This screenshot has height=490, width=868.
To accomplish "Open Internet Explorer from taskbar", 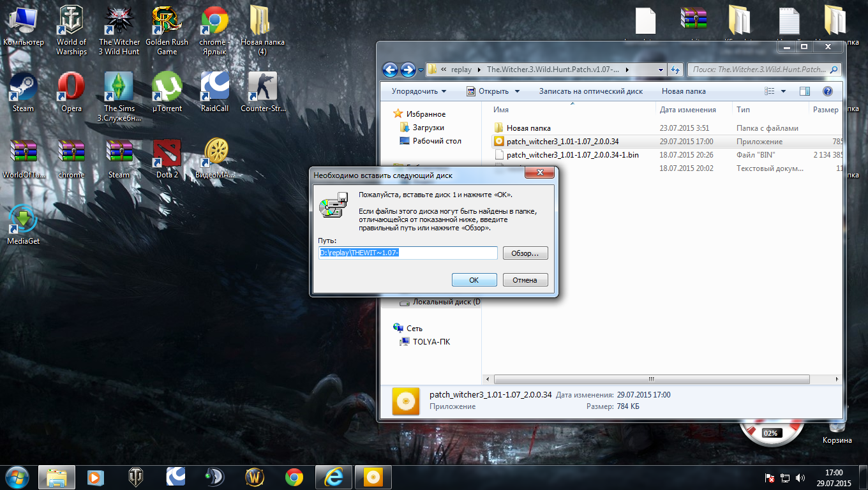I will (x=334, y=477).
